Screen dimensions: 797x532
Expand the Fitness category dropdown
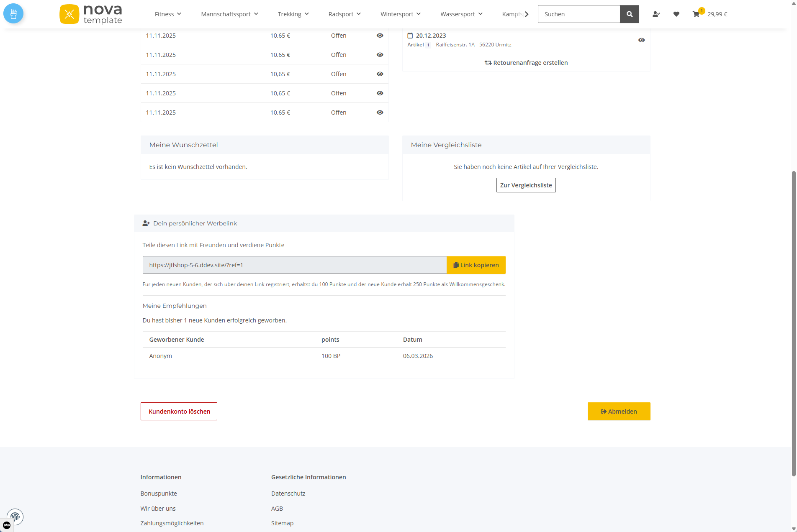coord(167,14)
